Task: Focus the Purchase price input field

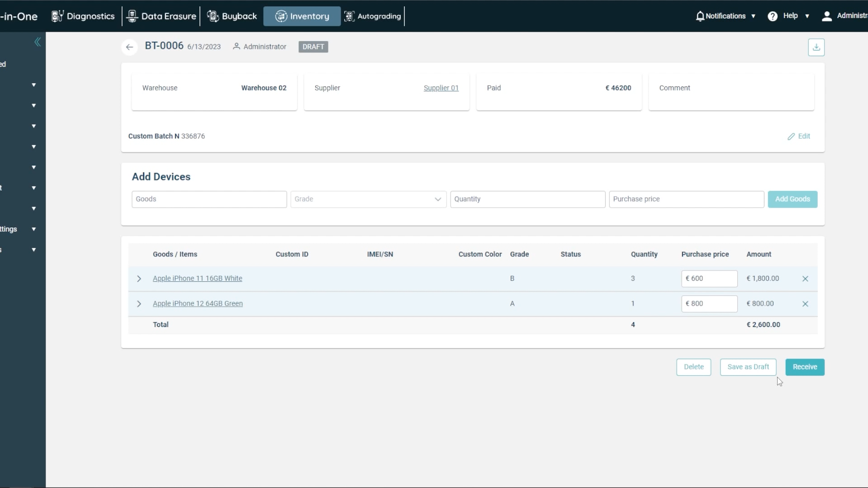Action: point(686,199)
